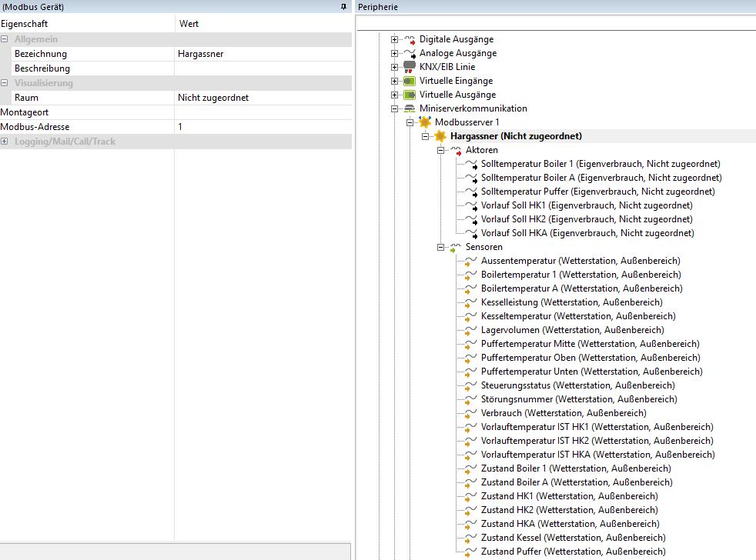Click the Virtuelle Eingänge green icon
Image resolution: width=756 pixels, height=560 pixels.
pyautogui.click(x=410, y=81)
